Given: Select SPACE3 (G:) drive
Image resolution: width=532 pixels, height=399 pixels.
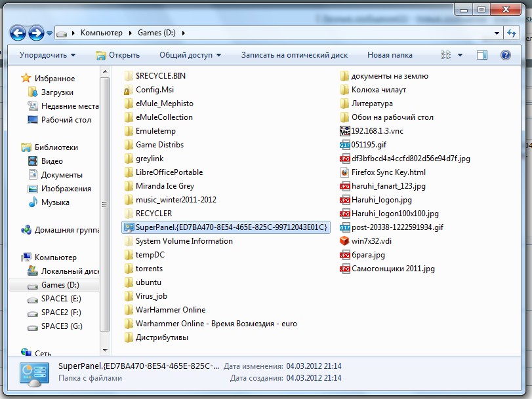Looking at the screenshot, I should (55, 326).
